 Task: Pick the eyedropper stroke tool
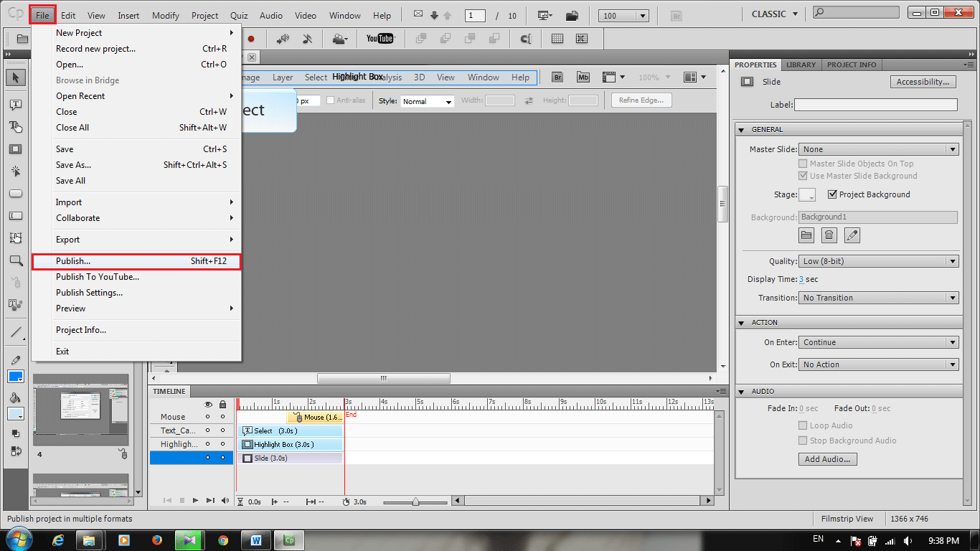(16, 359)
